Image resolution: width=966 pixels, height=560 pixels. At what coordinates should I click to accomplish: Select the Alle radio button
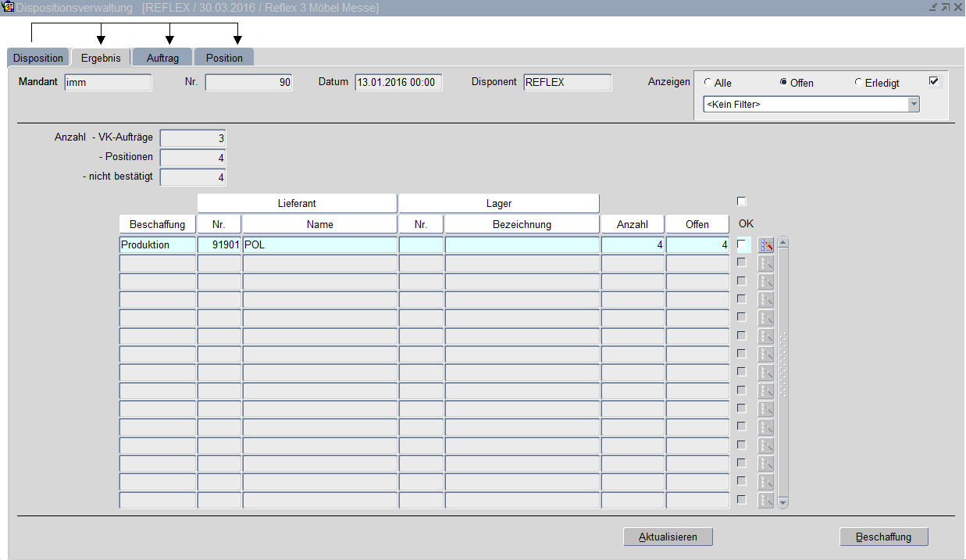point(708,83)
